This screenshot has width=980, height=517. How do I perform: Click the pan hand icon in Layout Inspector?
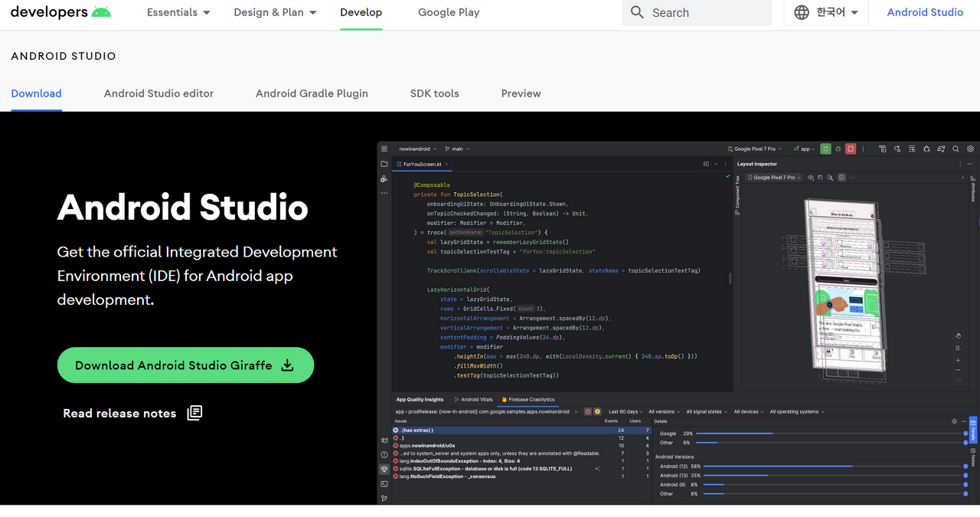(x=958, y=335)
